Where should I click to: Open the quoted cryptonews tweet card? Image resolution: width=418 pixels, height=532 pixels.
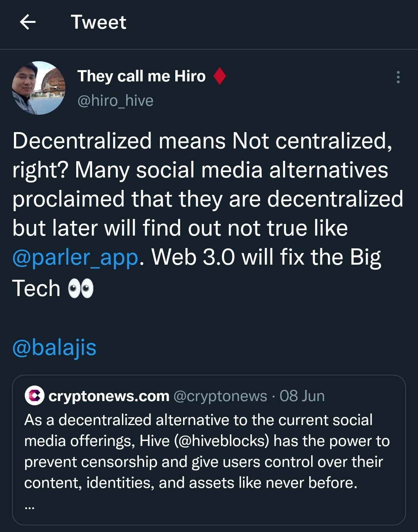pos(209,450)
